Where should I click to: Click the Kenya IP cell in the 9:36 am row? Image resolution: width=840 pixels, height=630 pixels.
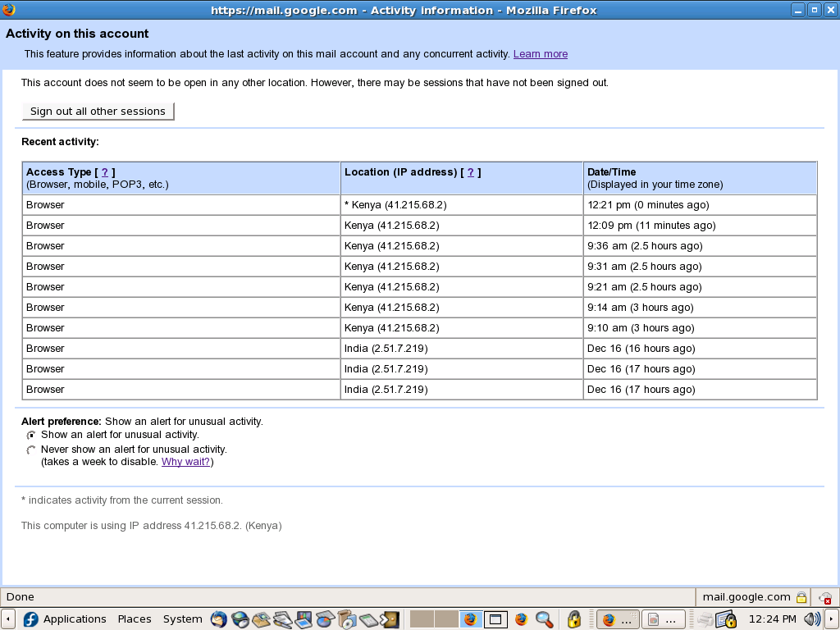[461, 246]
